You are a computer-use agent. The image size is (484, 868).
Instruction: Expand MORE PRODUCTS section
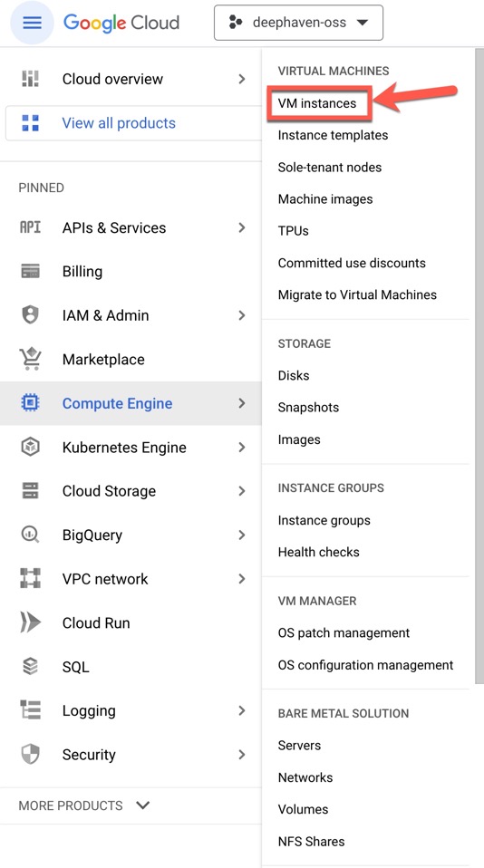[84, 805]
